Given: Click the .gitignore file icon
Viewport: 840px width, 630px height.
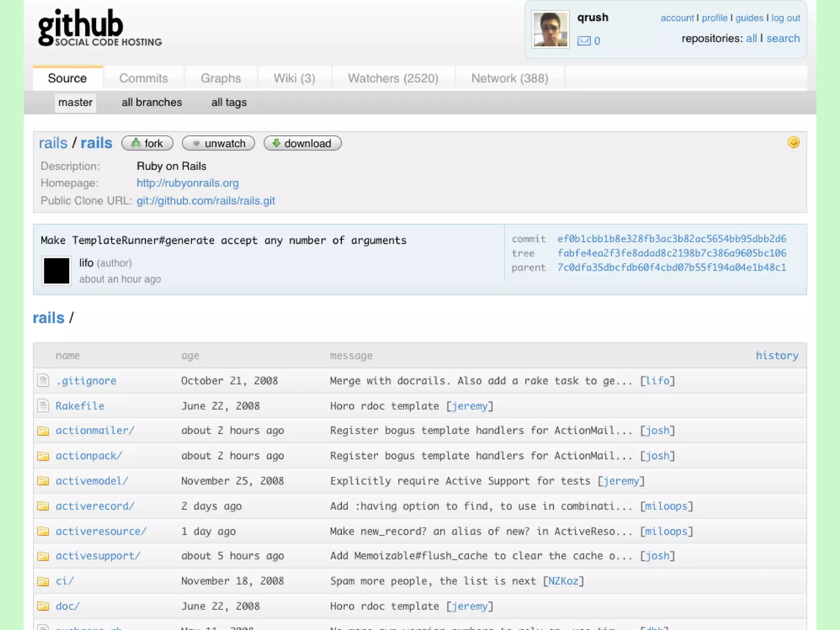Looking at the screenshot, I should [43, 380].
